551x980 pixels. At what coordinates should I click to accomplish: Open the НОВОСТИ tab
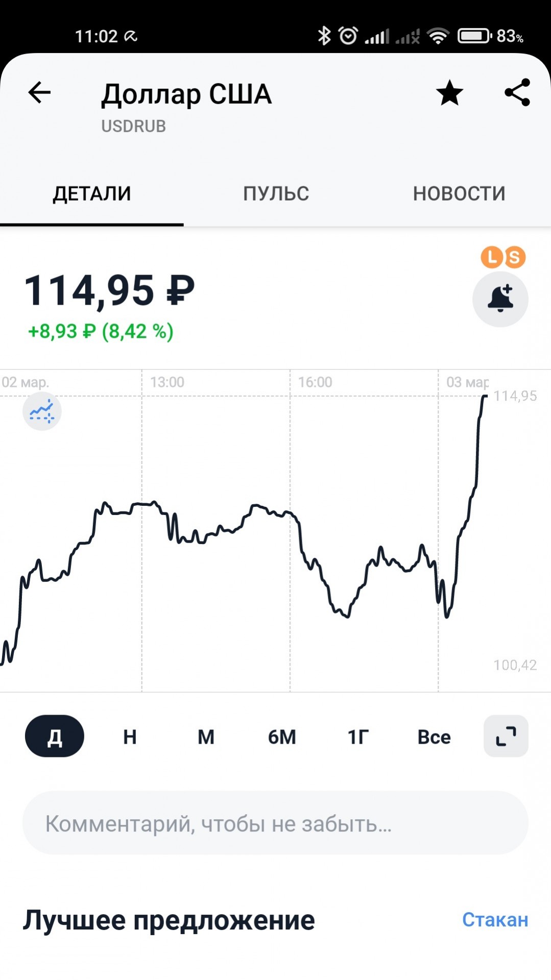459,193
